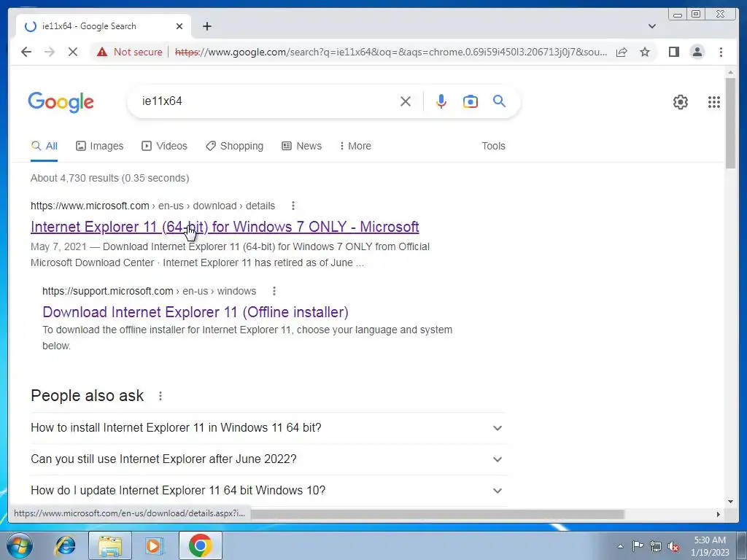Bookmark this tab with the star
This screenshot has height=560, width=747.
(645, 52)
